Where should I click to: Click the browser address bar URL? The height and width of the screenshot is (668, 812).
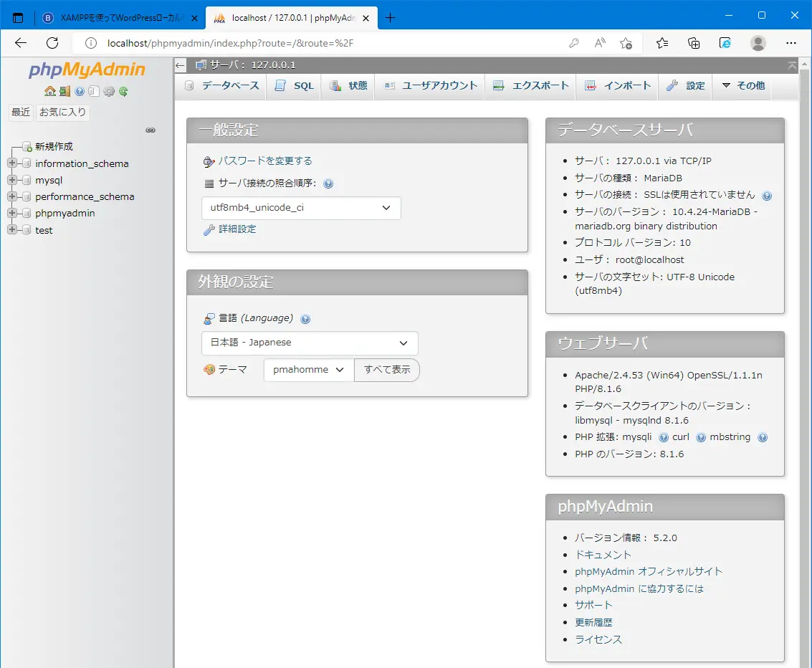(231, 43)
